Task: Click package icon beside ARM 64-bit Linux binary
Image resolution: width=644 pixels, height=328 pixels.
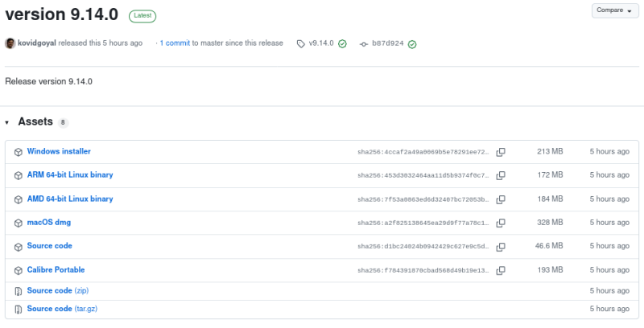Action: point(18,175)
